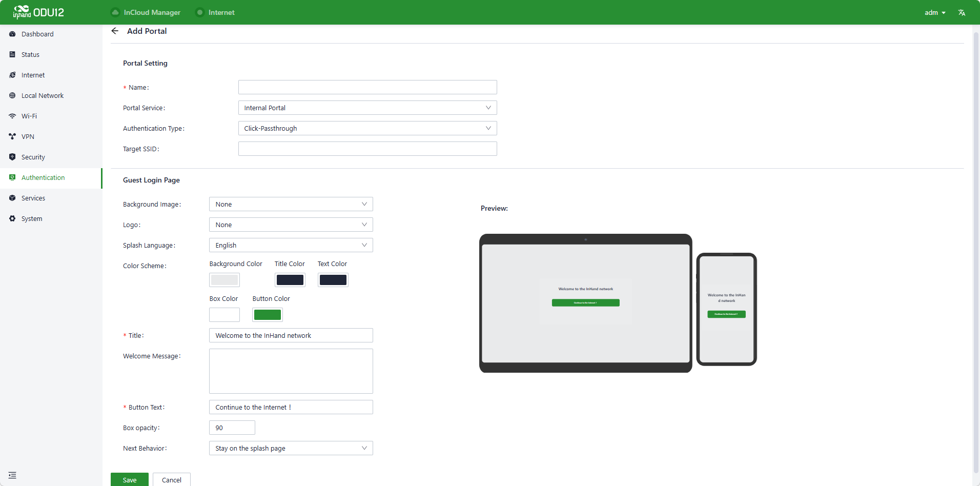Click the Wi-Fi icon in sidebar

[12, 116]
